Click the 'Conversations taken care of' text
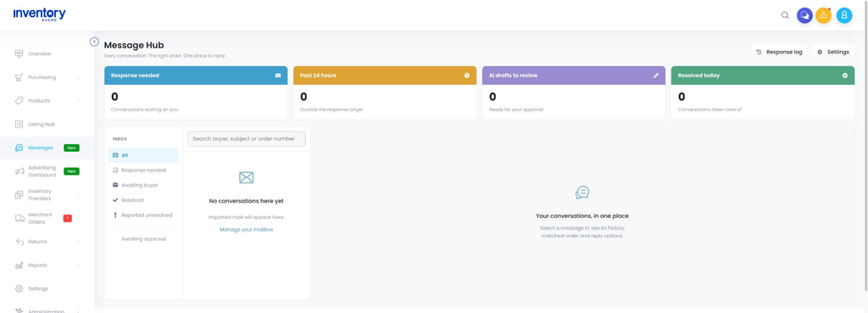 [x=709, y=109]
